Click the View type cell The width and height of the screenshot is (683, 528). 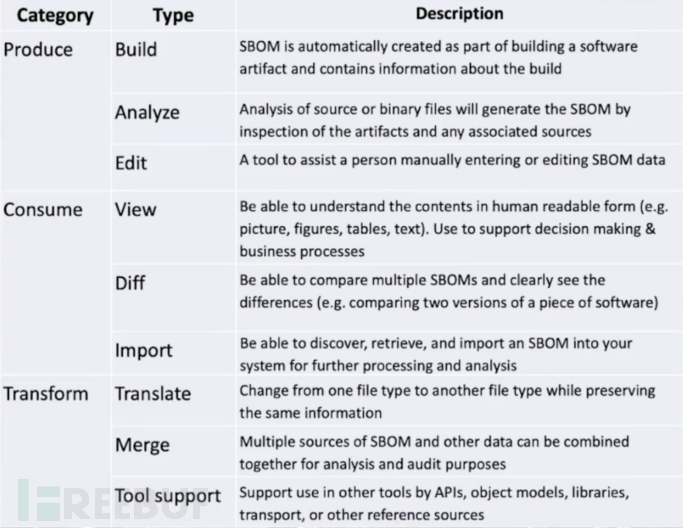tap(135, 209)
